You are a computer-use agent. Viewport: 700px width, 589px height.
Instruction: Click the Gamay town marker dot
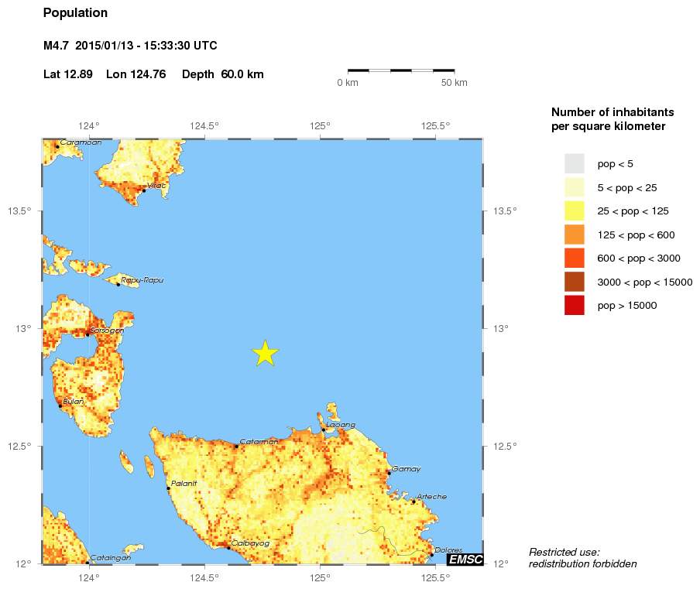(x=389, y=473)
